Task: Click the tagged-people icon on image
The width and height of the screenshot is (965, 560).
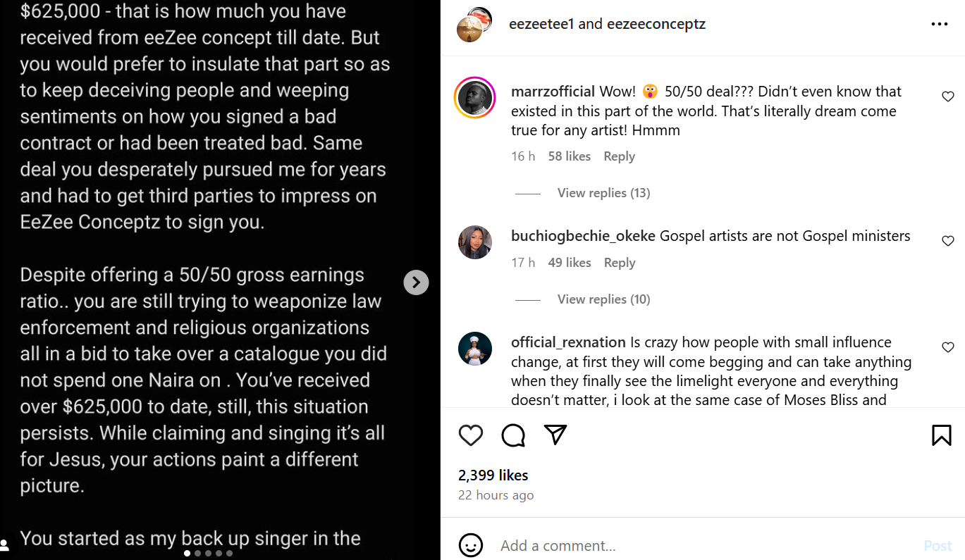Action: 5,545
